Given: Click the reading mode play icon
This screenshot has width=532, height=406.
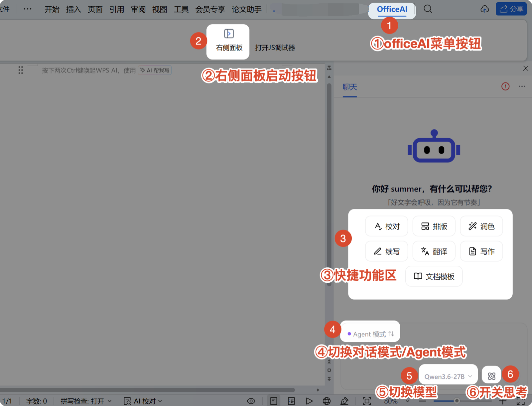Looking at the screenshot, I should tap(309, 401).
